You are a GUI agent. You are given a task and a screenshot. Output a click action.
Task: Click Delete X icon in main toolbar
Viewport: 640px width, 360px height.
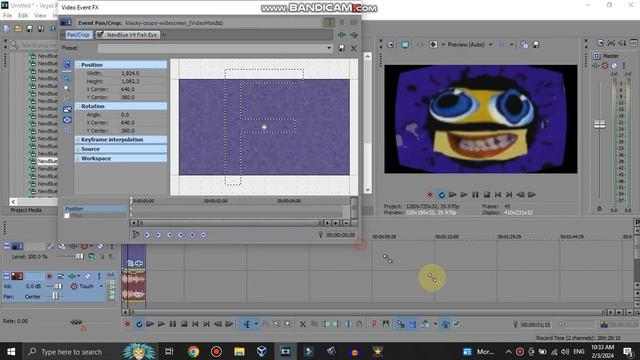pos(303,324)
